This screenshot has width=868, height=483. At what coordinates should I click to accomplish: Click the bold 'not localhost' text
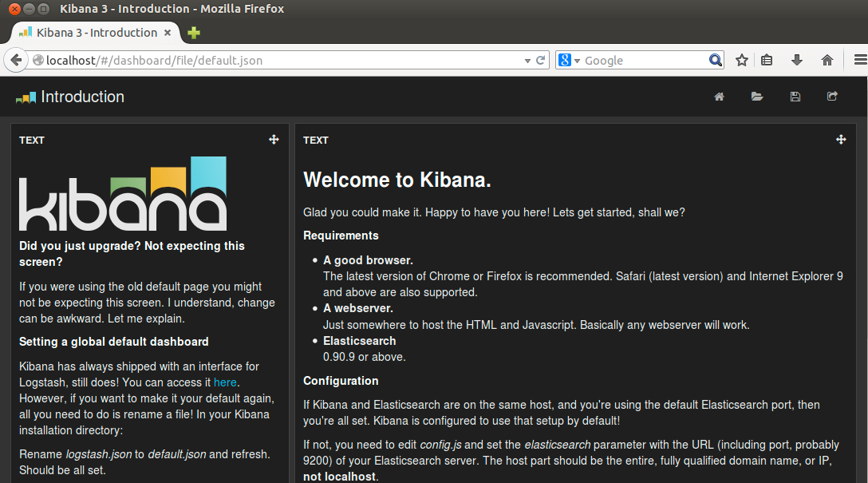click(x=339, y=477)
